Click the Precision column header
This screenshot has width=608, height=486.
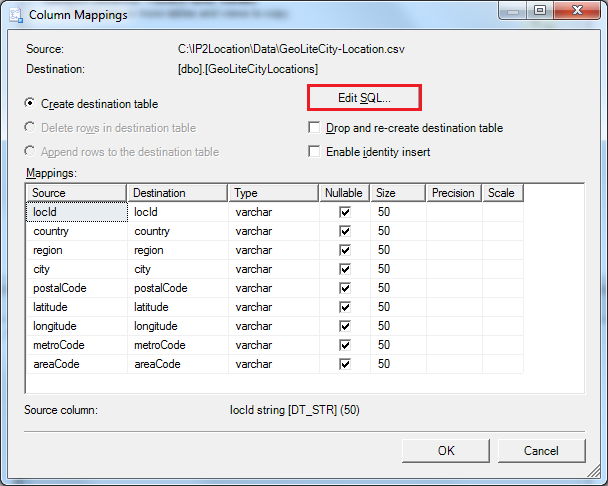tap(454, 193)
